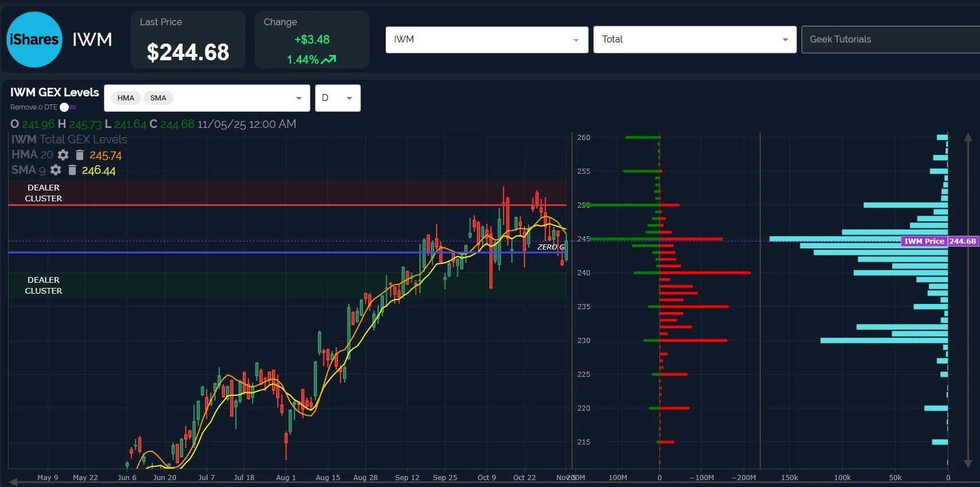Click the 150k volume axis label

pyautogui.click(x=790, y=477)
